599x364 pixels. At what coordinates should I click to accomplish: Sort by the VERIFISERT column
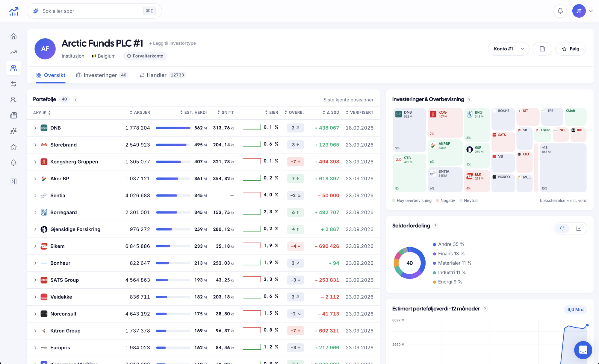(360, 112)
